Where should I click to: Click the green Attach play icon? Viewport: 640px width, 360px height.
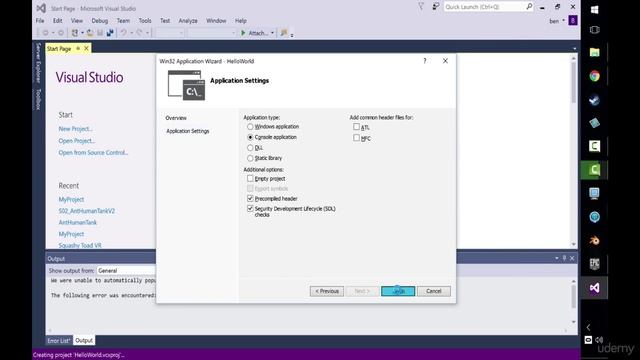pos(243,33)
